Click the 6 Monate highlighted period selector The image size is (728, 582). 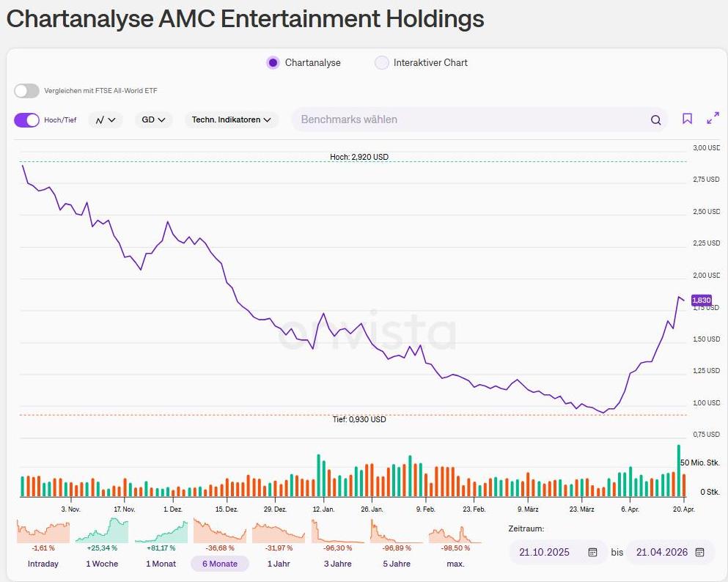tap(219, 563)
